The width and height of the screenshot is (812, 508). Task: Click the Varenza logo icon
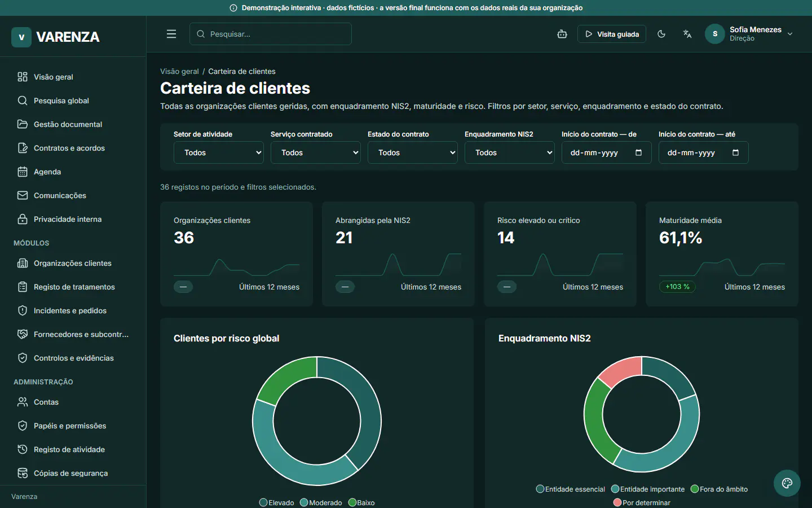point(21,37)
